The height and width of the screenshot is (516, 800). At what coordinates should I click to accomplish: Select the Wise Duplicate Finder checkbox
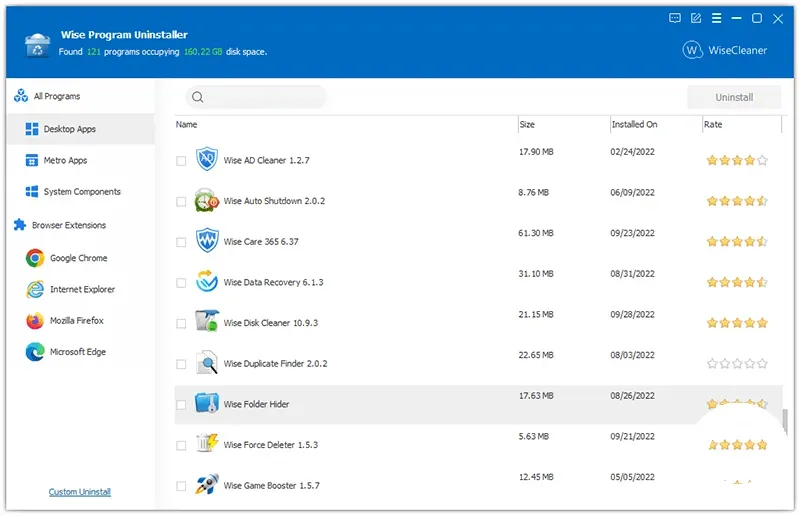[181, 364]
